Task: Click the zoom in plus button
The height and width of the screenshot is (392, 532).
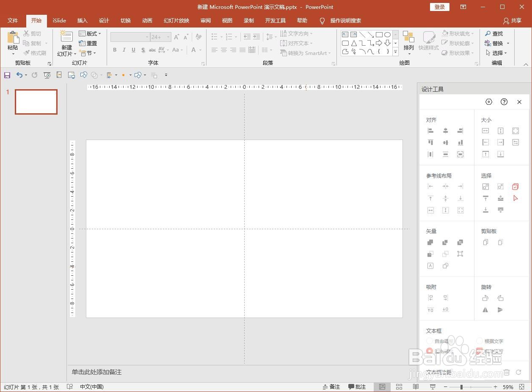Action: point(495,387)
